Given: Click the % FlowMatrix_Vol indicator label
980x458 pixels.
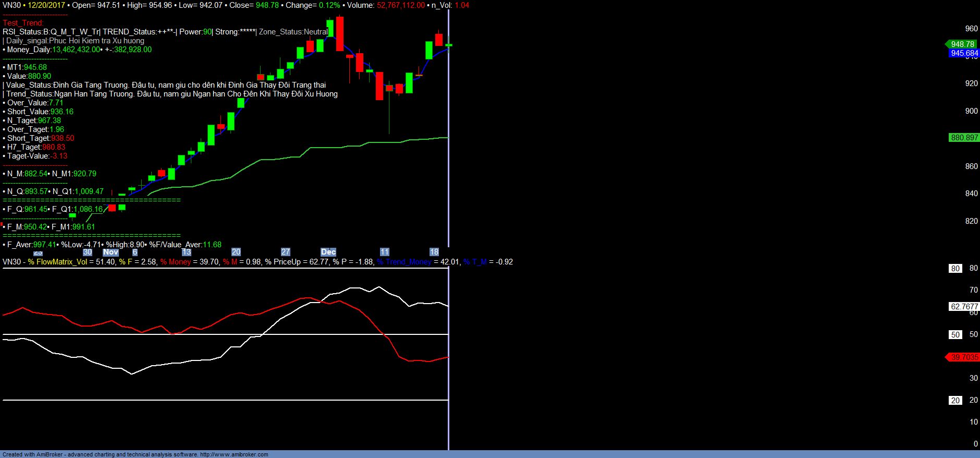Looking at the screenshot, I should [x=57, y=262].
